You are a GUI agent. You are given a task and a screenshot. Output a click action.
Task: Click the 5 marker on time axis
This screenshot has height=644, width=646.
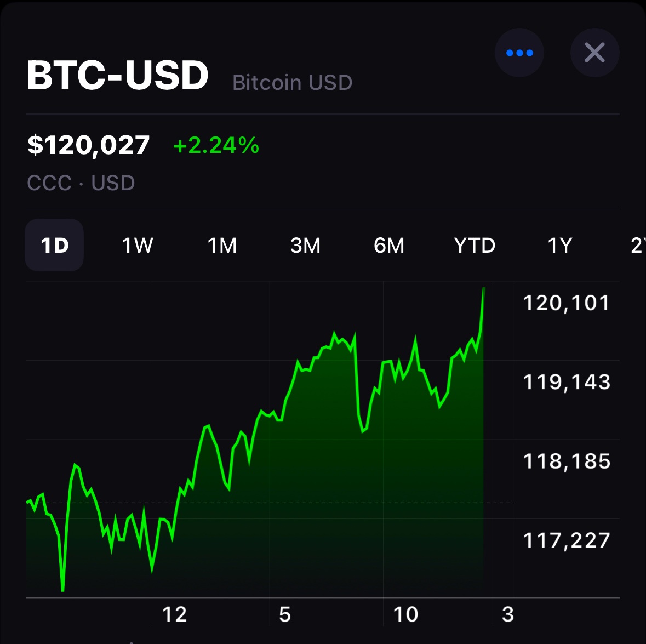(285, 614)
